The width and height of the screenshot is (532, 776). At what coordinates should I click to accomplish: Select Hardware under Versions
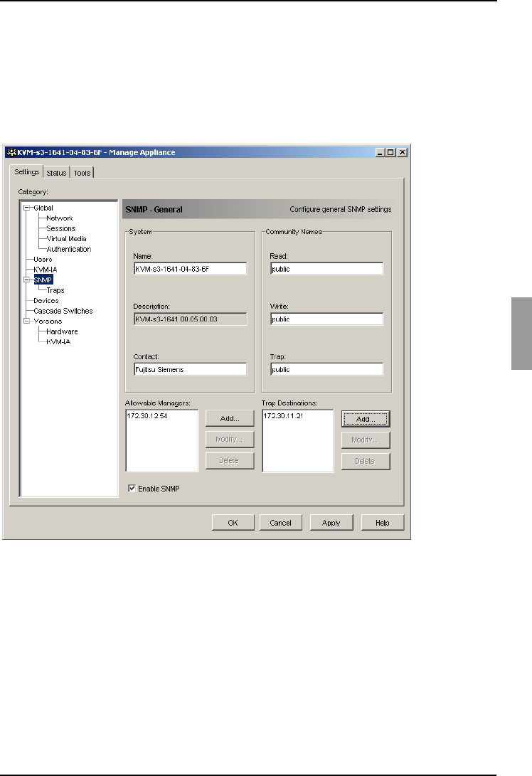(x=62, y=331)
